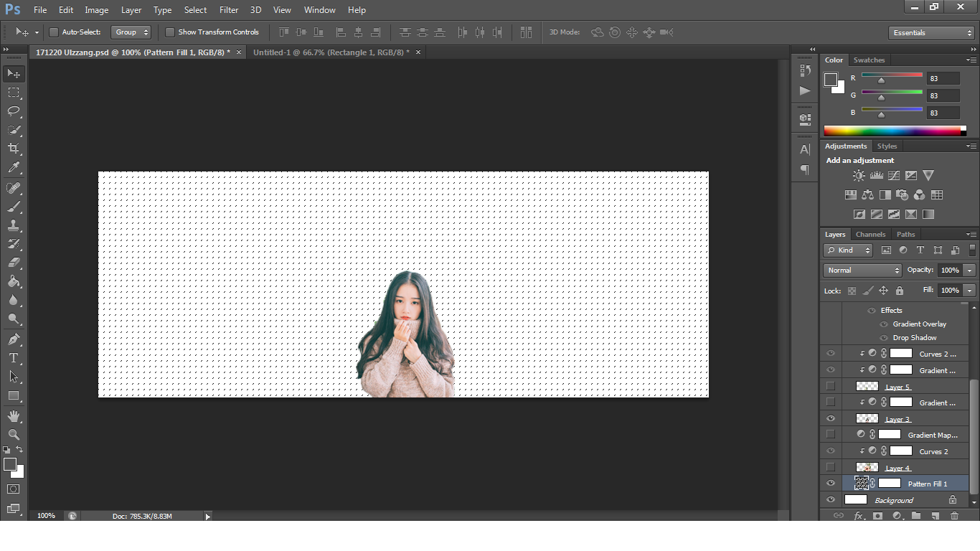Open the Filter menu
The width and height of the screenshot is (980, 551).
(x=229, y=10)
